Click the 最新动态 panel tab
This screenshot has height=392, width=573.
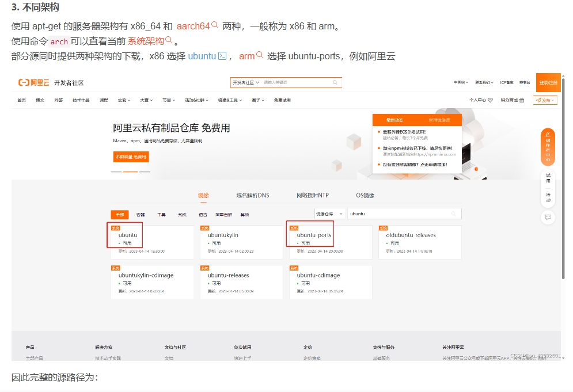394,120
